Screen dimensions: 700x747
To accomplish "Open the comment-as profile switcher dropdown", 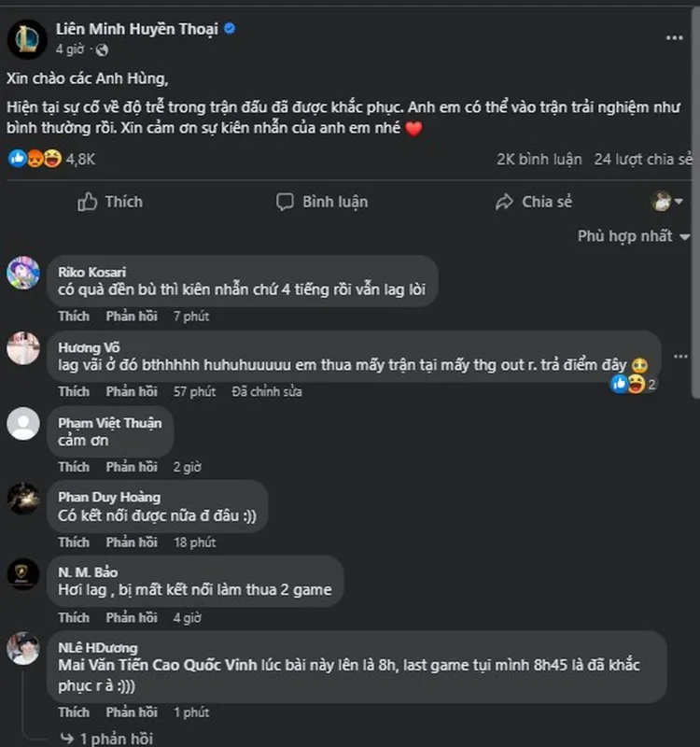I will [667, 202].
